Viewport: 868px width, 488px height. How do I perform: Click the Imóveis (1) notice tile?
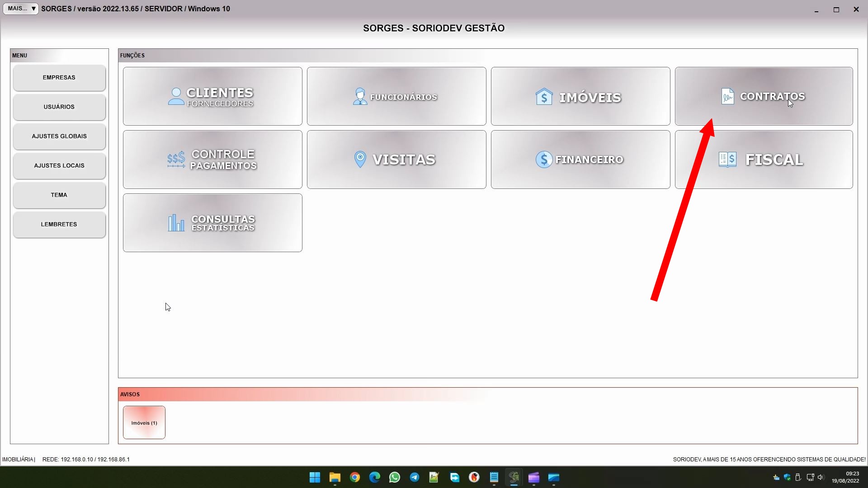144,422
